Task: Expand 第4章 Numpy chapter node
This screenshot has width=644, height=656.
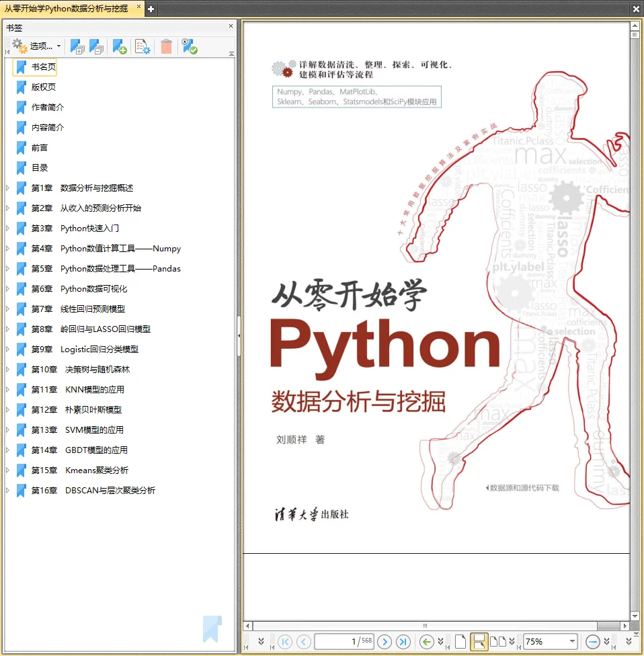Action: [7, 249]
